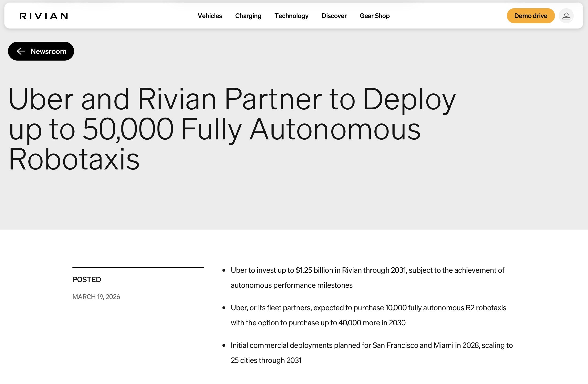Go to Gear Shop
The width and height of the screenshot is (588, 384).
(x=375, y=16)
